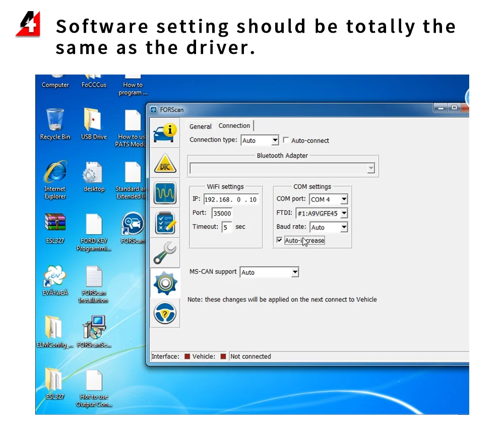This screenshot has height=435, width=504.
Task: Click the Timeout seconds field
Action: click(227, 227)
